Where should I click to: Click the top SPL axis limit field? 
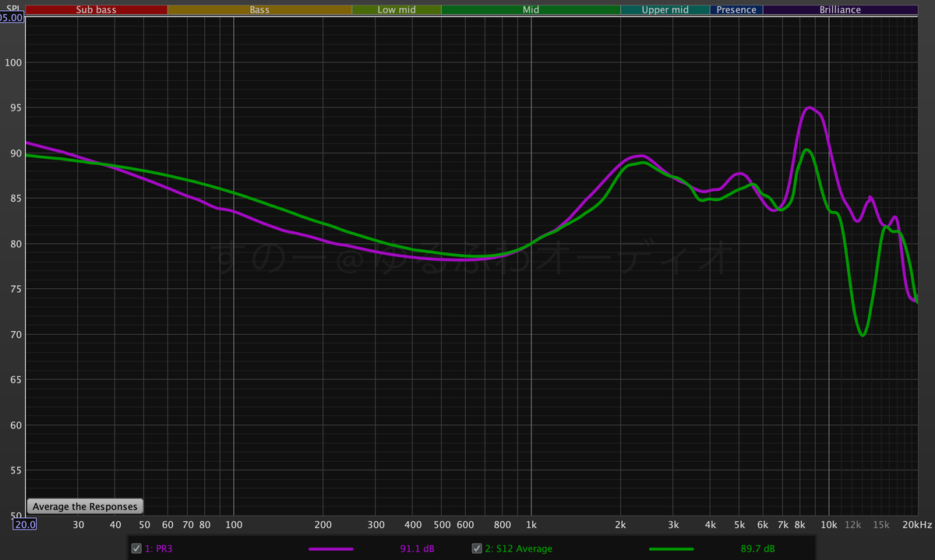point(12,17)
